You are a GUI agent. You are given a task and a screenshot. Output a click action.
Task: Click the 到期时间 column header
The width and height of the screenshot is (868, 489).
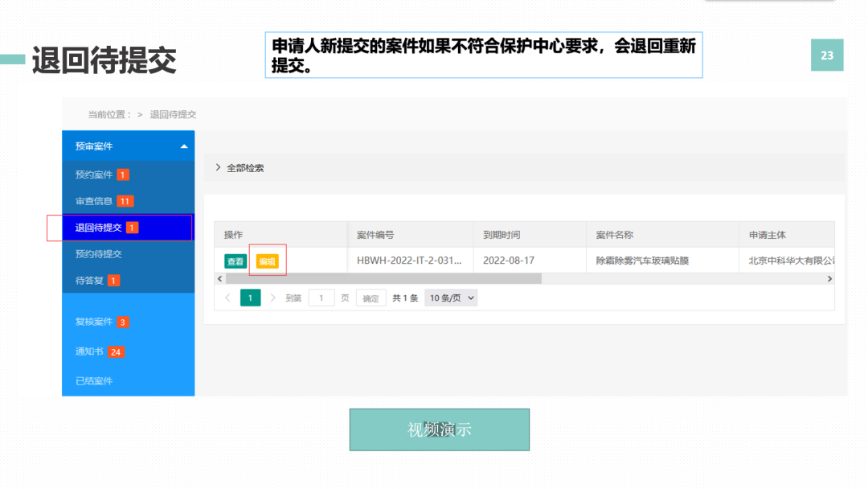[502, 235]
